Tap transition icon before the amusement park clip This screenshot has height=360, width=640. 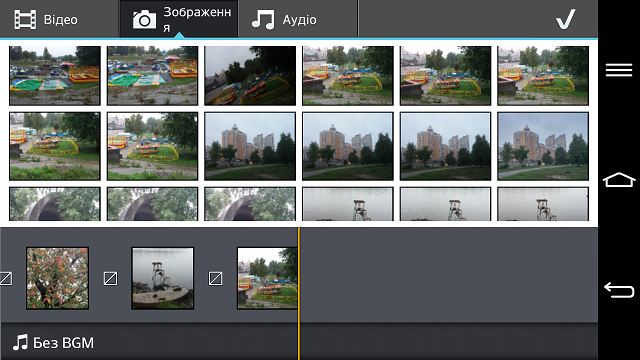[x=216, y=279]
